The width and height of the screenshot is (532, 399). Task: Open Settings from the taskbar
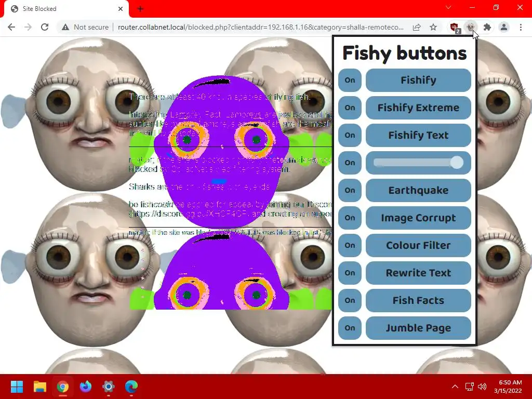[109, 387]
